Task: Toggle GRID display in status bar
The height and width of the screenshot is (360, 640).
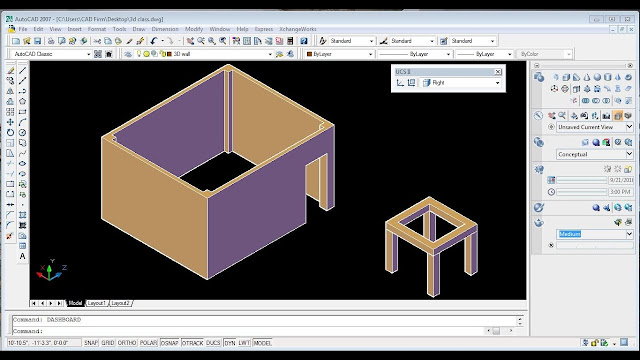Action: [x=108, y=343]
